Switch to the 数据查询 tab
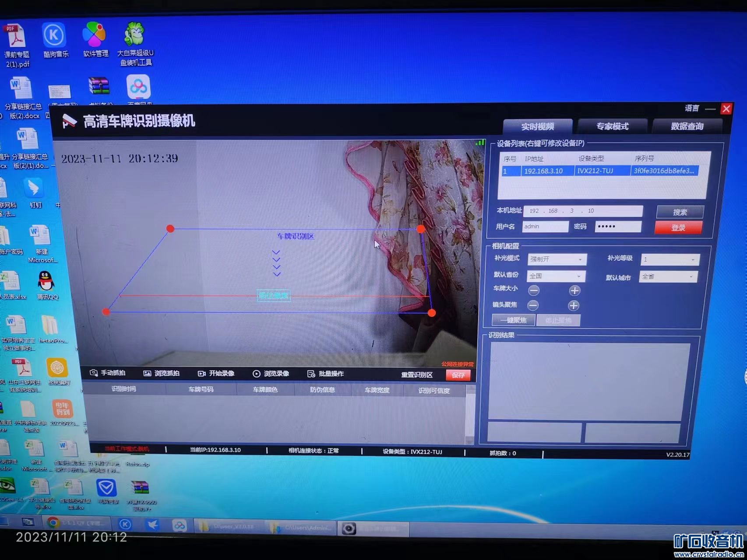The image size is (747, 560). [x=687, y=126]
